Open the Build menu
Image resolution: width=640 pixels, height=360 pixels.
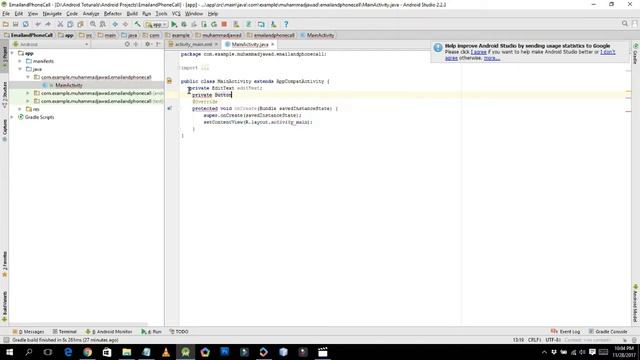tap(132, 13)
